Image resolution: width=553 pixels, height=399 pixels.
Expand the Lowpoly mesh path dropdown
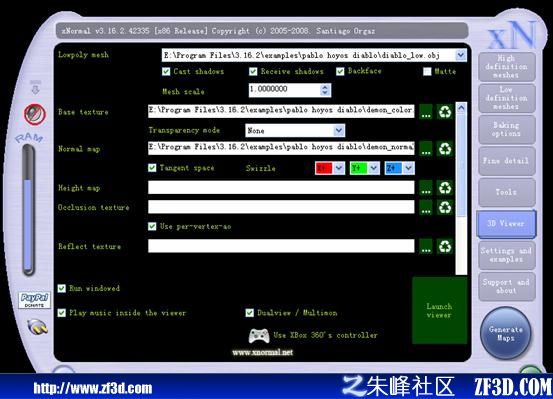tap(460, 55)
